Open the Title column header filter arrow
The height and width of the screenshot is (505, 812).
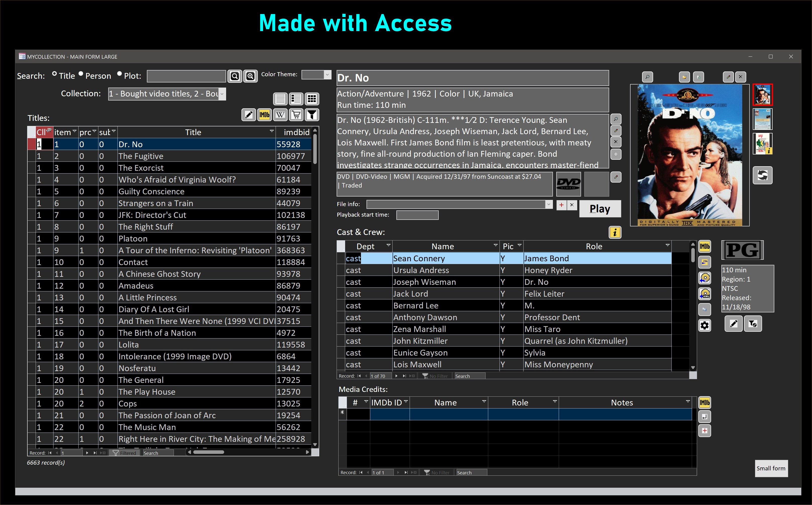tap(271, 132)
